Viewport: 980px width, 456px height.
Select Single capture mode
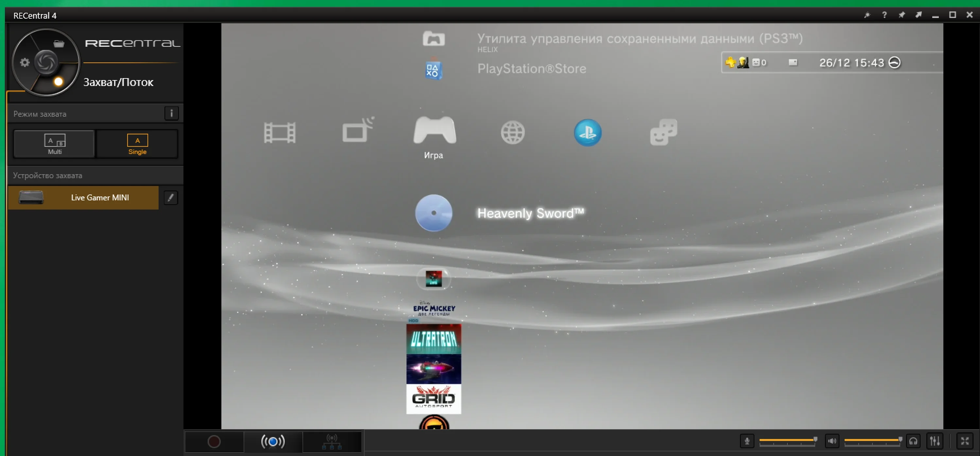coord(137,144)
